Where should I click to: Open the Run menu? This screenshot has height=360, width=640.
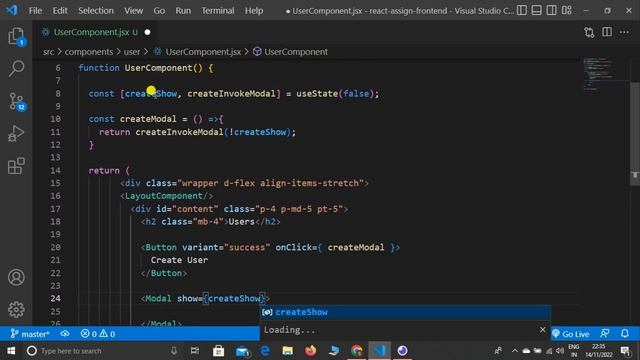[x=183, y=11]
